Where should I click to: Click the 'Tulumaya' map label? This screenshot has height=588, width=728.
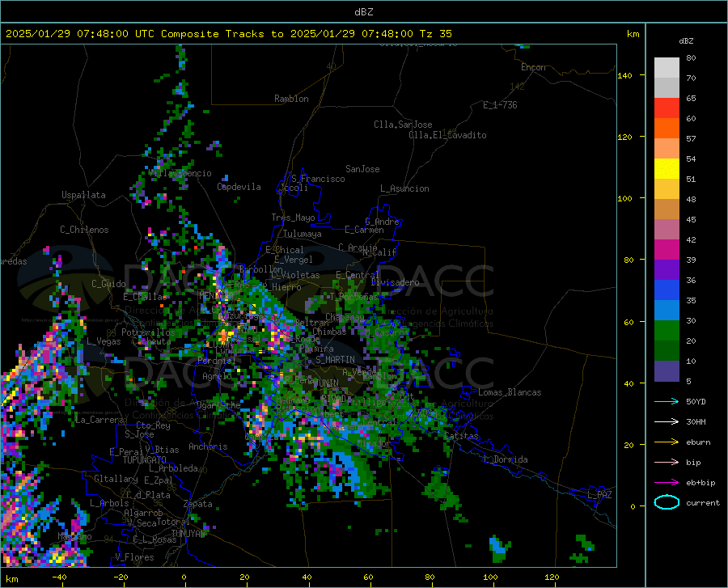[x=303, y=234]
